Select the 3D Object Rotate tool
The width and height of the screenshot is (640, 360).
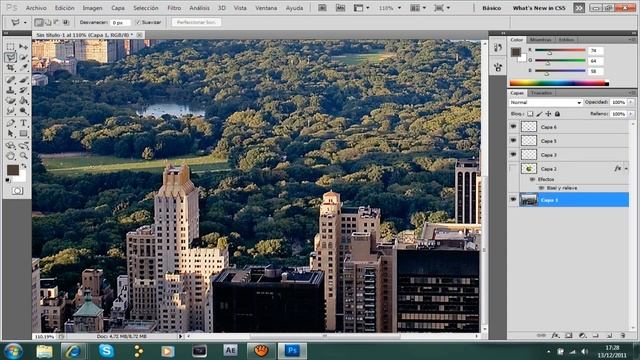pyautogui.click(x=11, y=145)
